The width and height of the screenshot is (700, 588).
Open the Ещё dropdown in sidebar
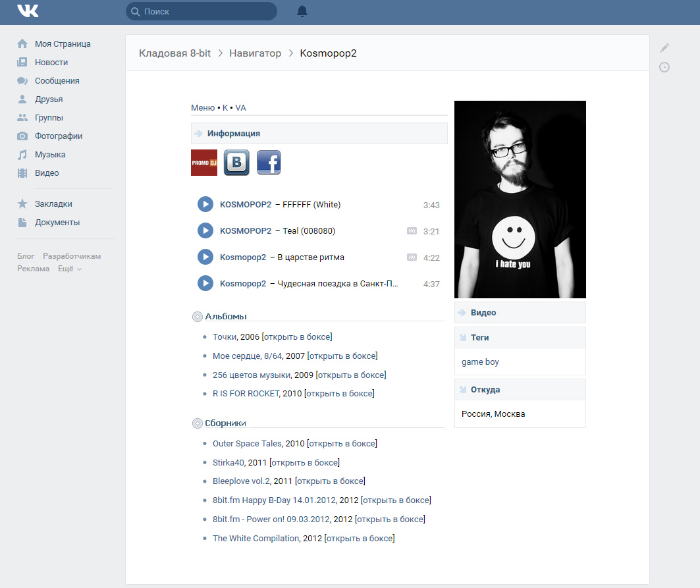[70, 269]
